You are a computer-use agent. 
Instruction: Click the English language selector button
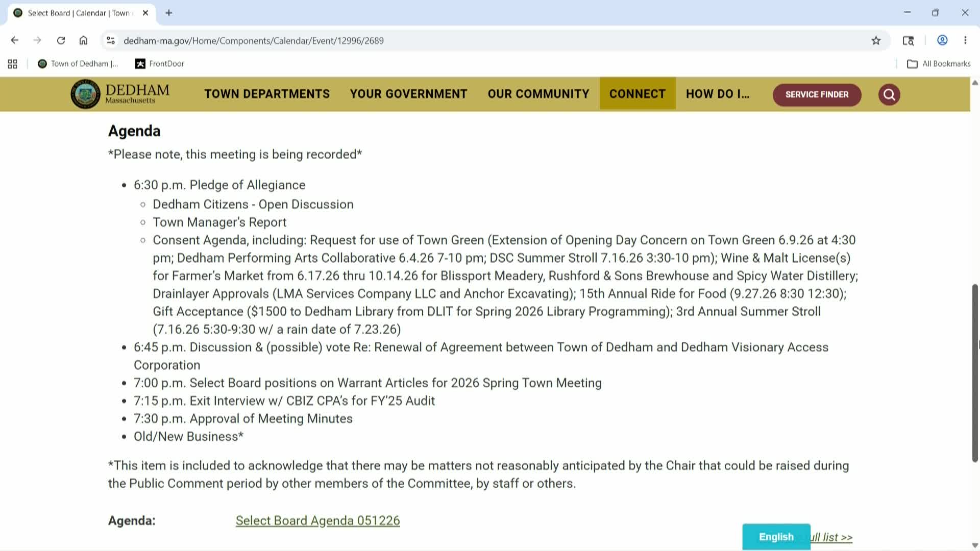(776, 537)
